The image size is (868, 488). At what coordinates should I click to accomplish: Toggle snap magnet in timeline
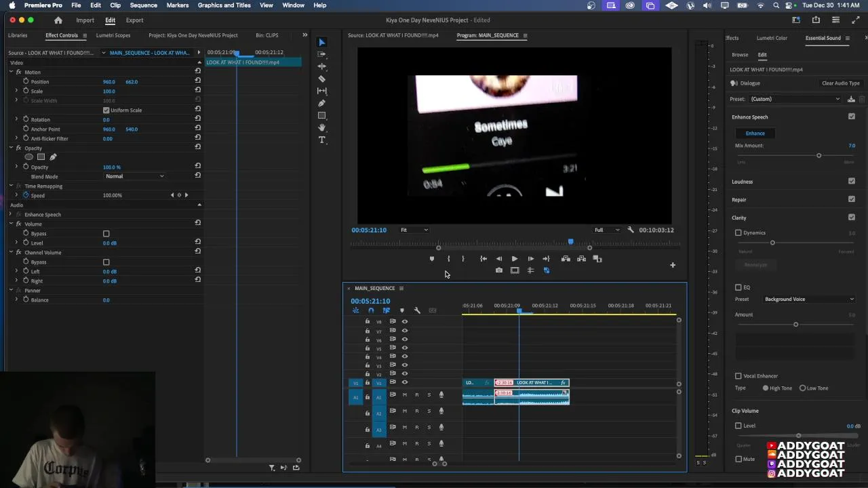[x=371, y=310]
